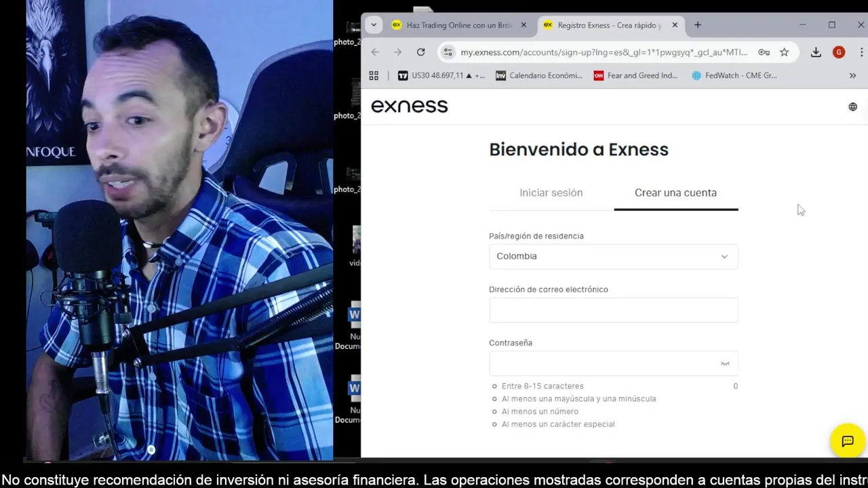Image resolution: width=868 pixels, height=488 pixels.
Task: Close the Registro Exness tab
Action: click(x=675, y=25)
